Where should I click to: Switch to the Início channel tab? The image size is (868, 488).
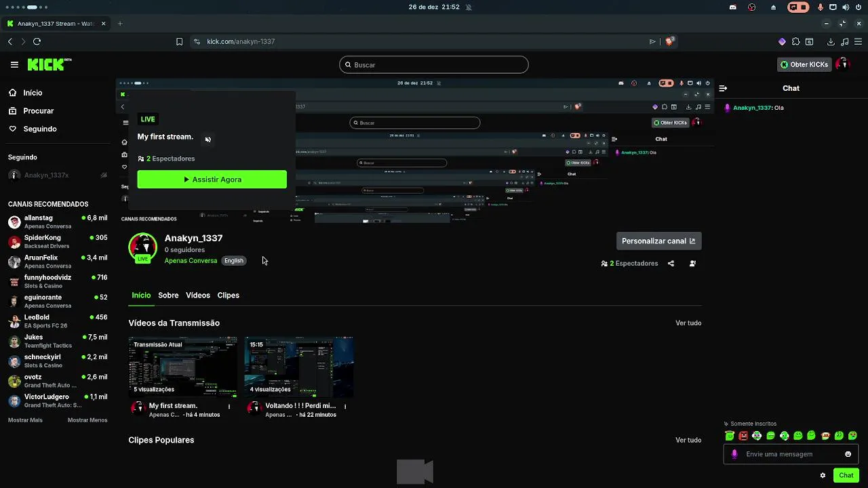141,296
